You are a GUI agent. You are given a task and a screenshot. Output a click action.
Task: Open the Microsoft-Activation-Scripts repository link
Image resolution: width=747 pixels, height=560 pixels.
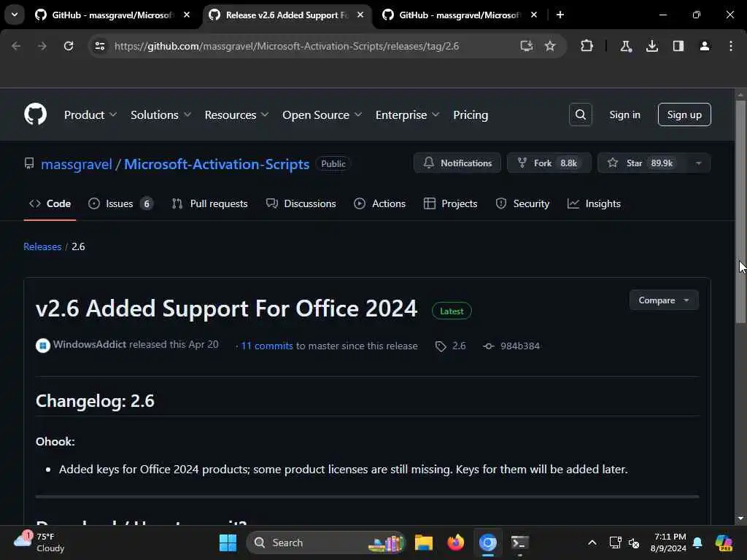point(217,164)
